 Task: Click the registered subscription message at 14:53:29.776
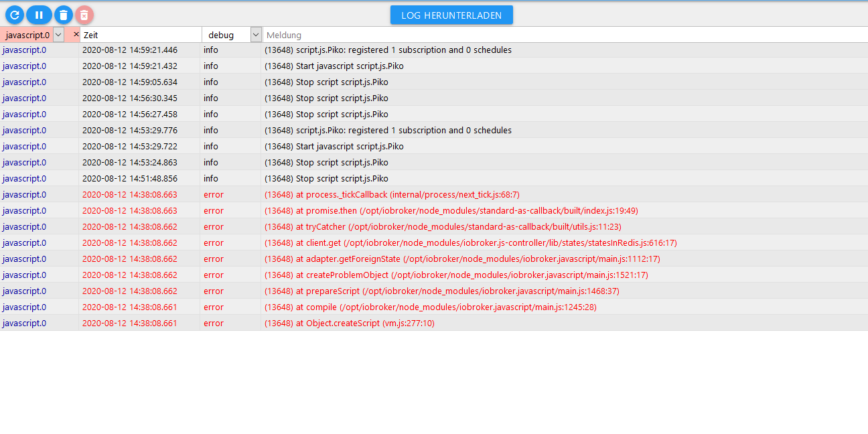(388, 130)
